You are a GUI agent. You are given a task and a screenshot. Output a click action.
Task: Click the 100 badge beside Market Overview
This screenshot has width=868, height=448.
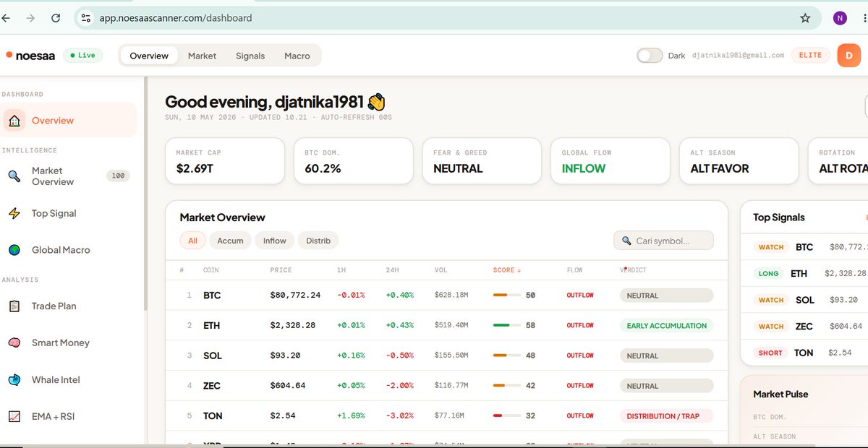tap(118, 176)
